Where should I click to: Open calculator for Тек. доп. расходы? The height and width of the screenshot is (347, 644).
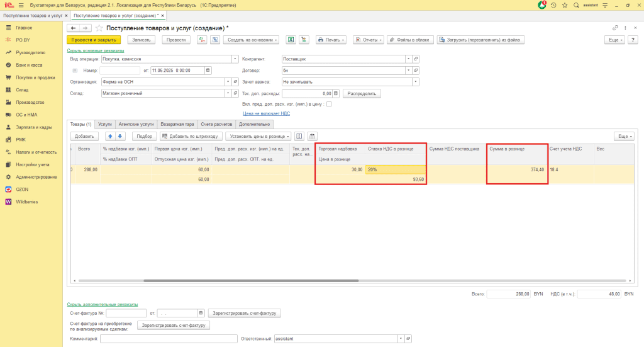[x=336, y=94]
